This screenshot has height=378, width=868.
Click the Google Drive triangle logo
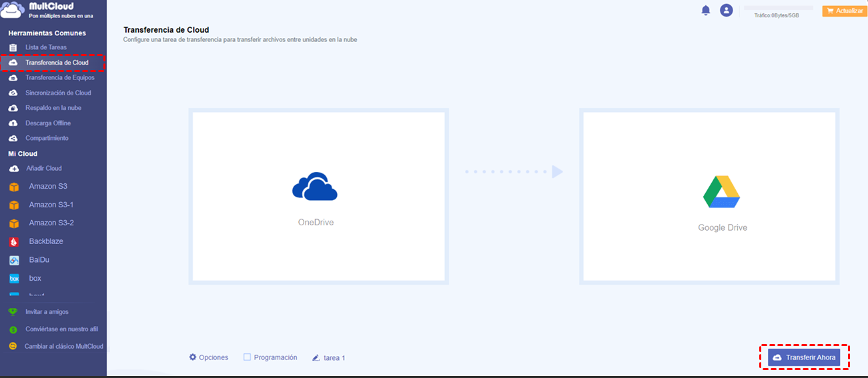(722, 192)
